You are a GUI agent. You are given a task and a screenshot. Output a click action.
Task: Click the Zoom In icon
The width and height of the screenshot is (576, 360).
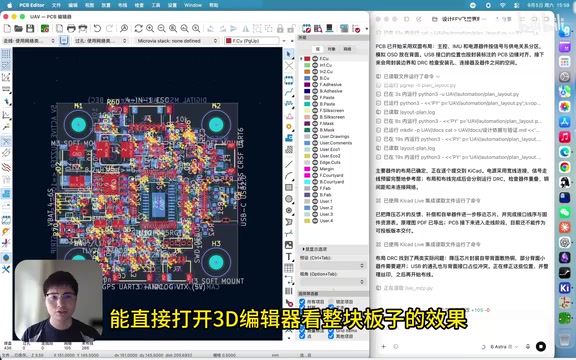coord(150,28)
